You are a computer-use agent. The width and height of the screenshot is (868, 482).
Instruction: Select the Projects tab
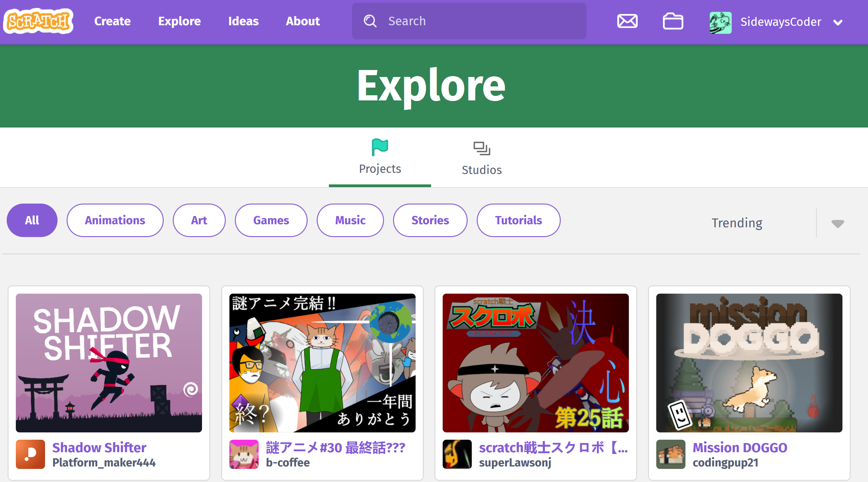(x=380, y=158)
